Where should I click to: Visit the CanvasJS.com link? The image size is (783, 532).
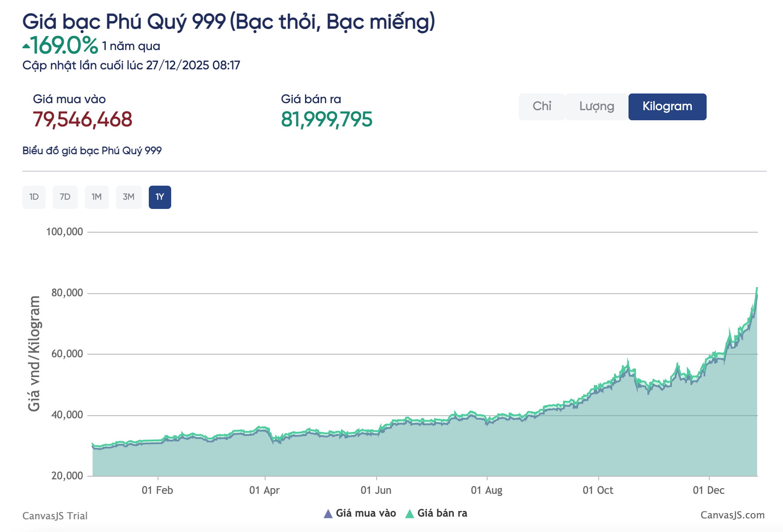tap(732, 515)
